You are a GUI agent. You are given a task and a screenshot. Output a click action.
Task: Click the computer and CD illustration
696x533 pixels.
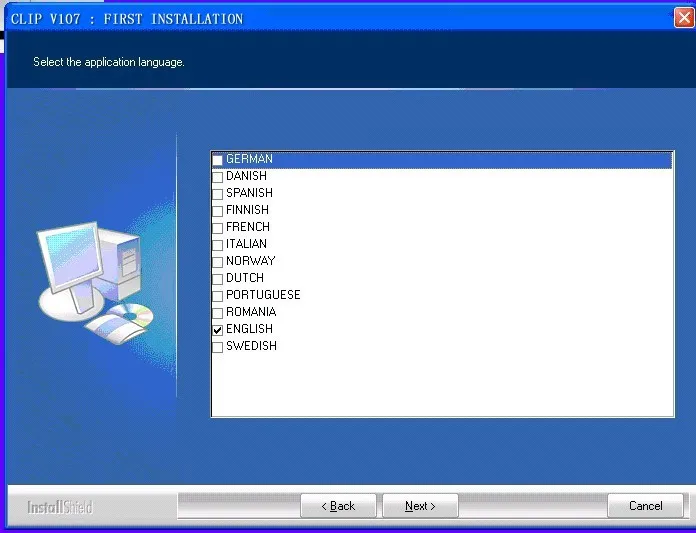pos(95,283)
